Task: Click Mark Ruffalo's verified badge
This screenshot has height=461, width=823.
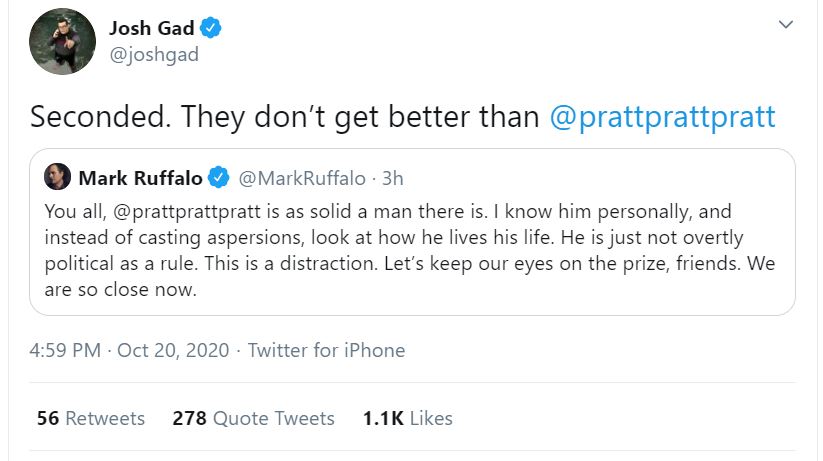Action: [219, 179]
